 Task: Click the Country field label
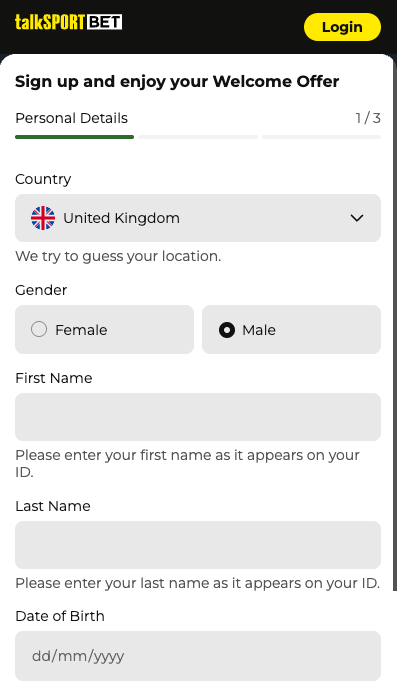43,179
